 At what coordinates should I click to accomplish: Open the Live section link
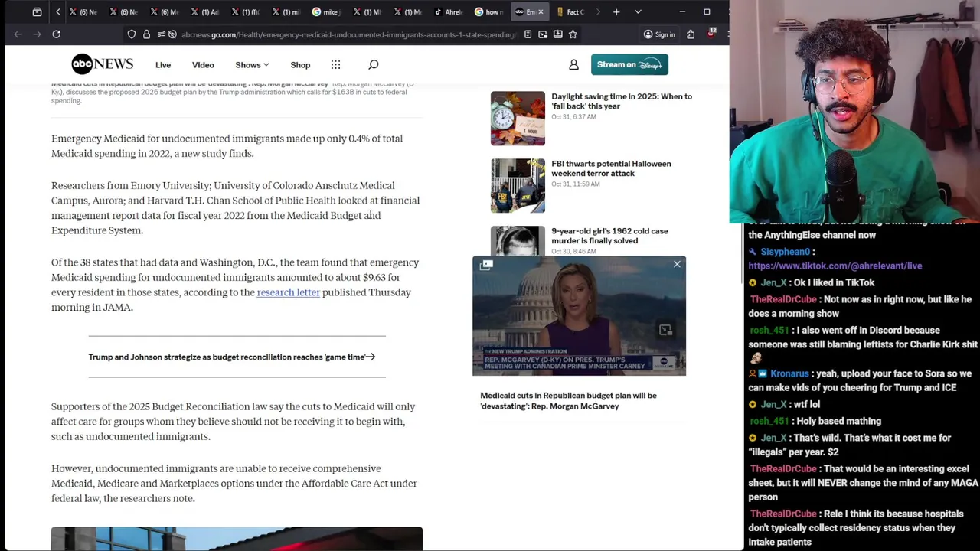(163, 65)
